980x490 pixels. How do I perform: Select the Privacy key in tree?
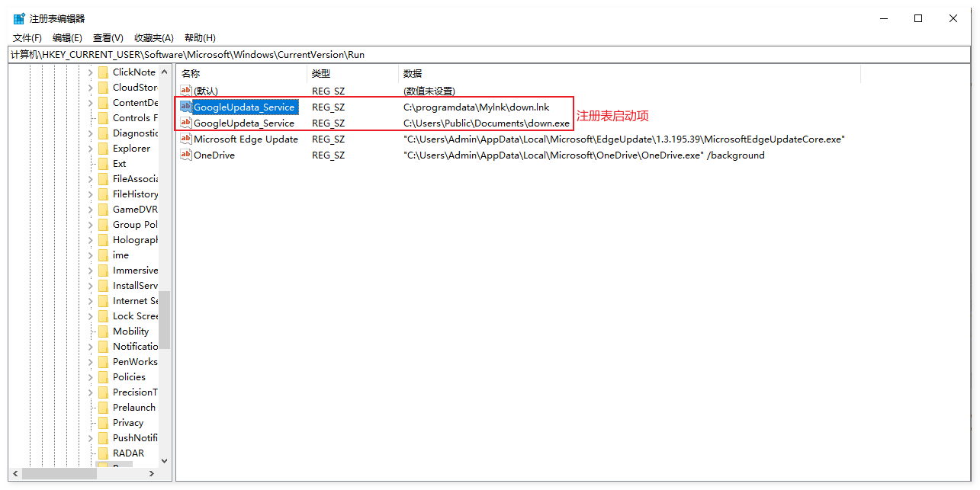coord(128,423)
